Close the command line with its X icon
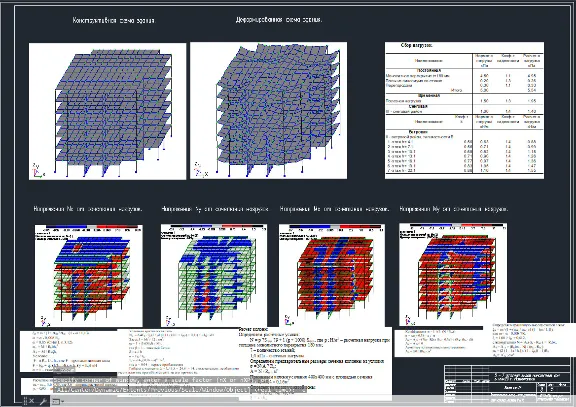Viewport: 576px width, 407px height. pyautogui.click(x=32, y=401)
